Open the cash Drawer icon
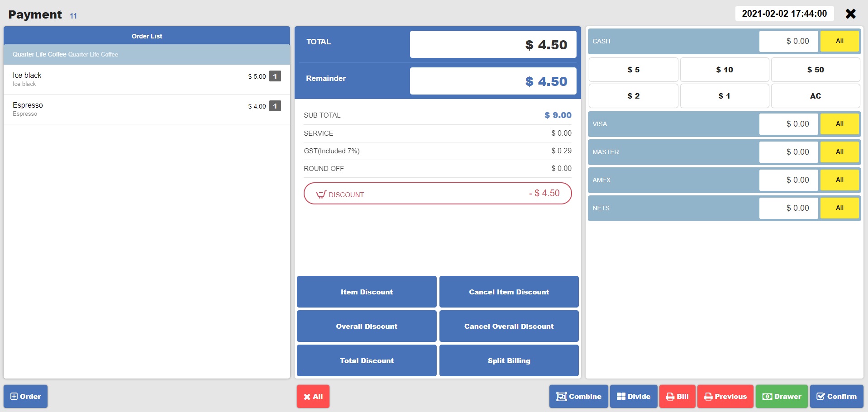Screen dimensions: 868x412 767,396
